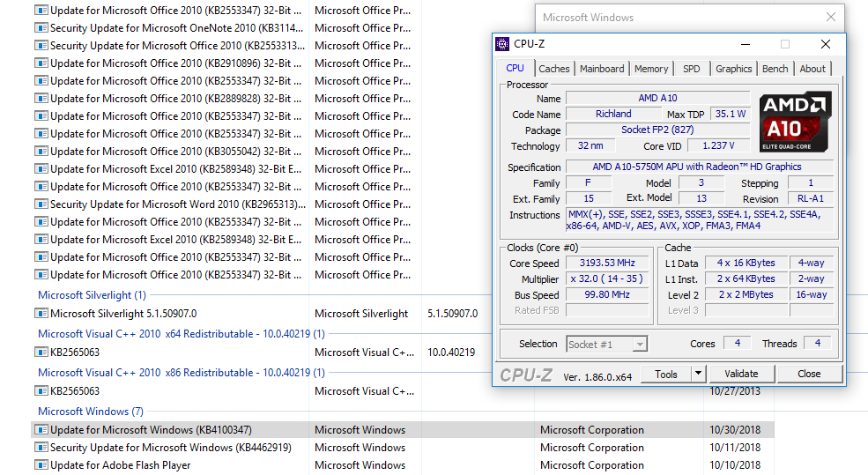This screenshot has height=475, width=868.
Task: Collapse the Microsoft Silverlight (1) group
Action: tap(92, 295)
